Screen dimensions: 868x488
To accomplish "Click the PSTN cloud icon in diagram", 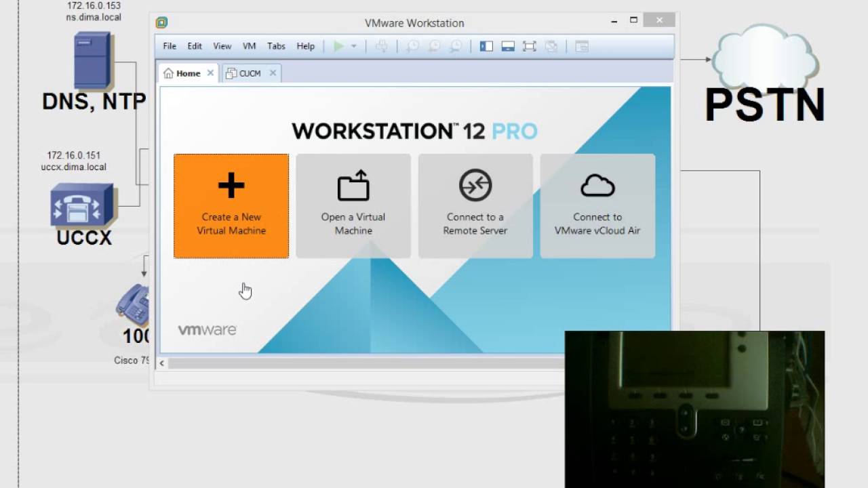I will [x=764, y=57].
